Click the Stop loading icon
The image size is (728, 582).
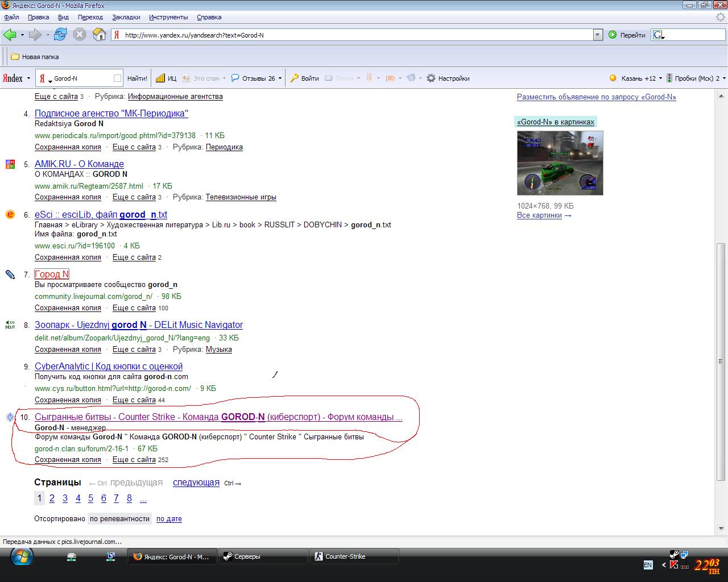pyautogui.click(x=80, y=35)
